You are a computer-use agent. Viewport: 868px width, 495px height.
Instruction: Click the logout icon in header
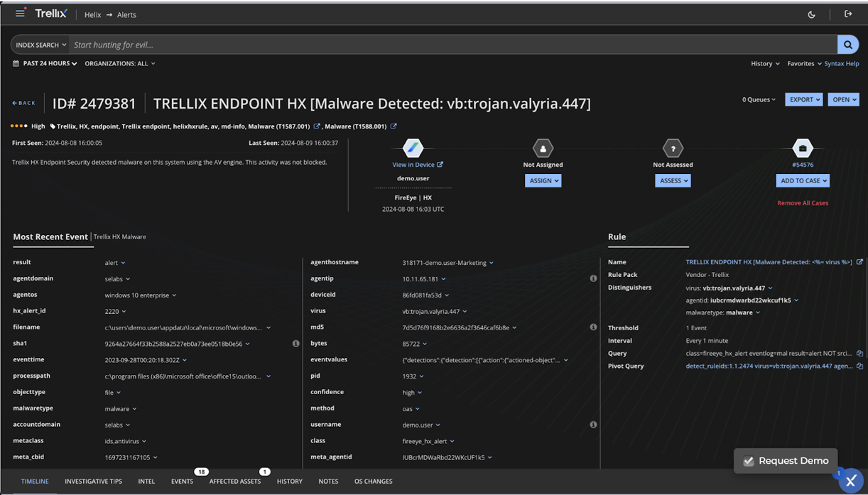click(x=848, y=14)
